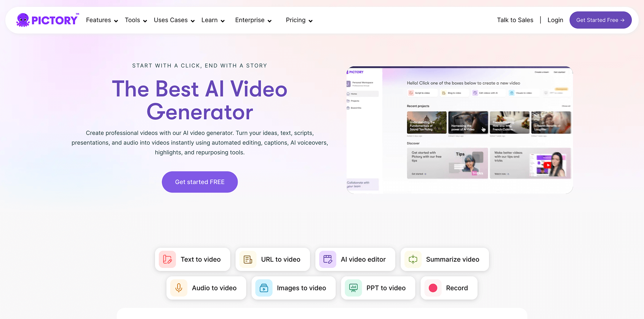Click the Blog to video icon in preview
Screen dimensions: 644x319
pyautogui.click(x=444, y=93)
